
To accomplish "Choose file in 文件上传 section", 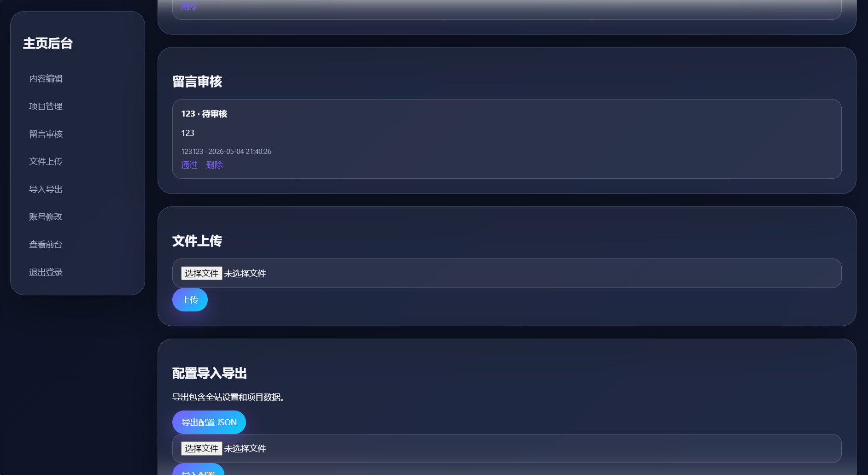I will (201, 273).
